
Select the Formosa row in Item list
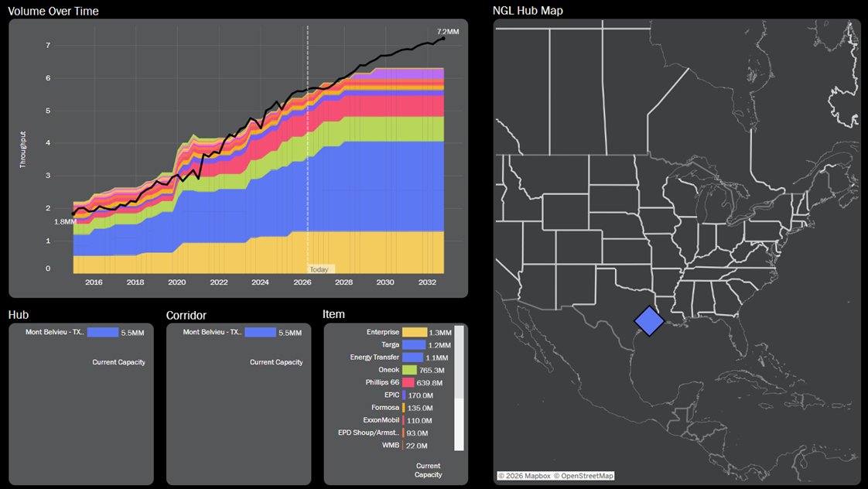click(x=394, y=408)
